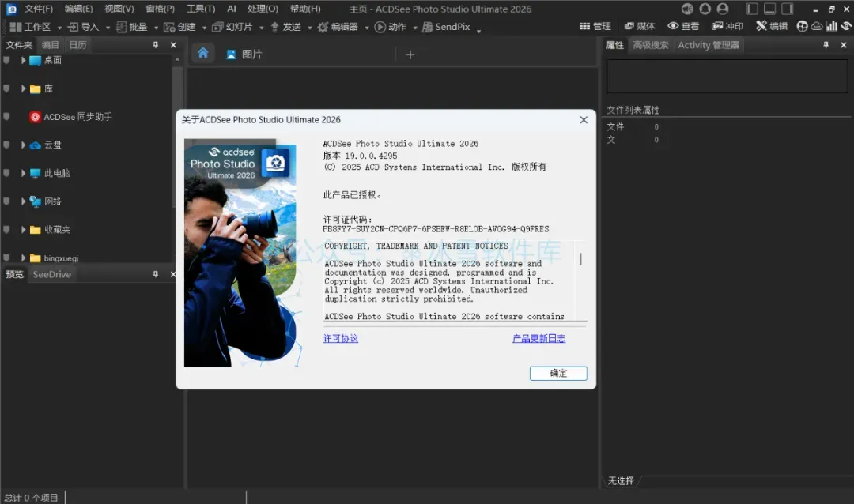Viewport: 854px width, 504px height.
Task: Toggle bottom panel layout icon
Action: [769, 9]
